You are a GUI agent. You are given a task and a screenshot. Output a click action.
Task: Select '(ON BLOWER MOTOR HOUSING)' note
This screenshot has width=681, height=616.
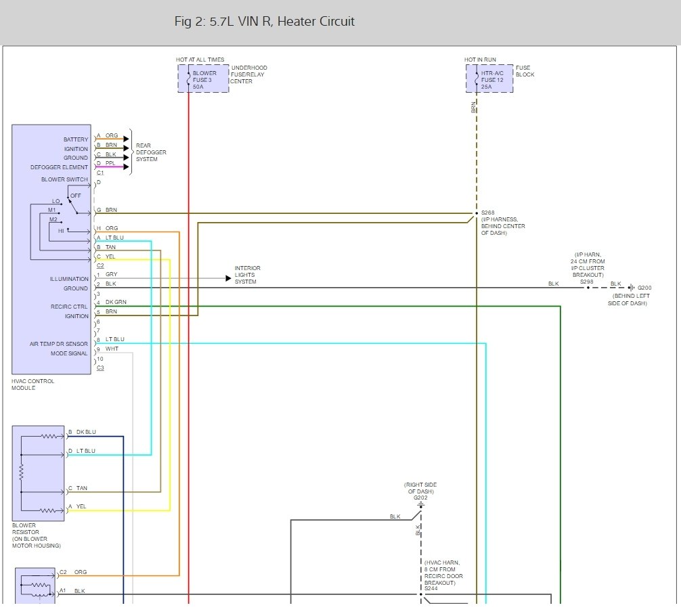click(x=36, y=543)
